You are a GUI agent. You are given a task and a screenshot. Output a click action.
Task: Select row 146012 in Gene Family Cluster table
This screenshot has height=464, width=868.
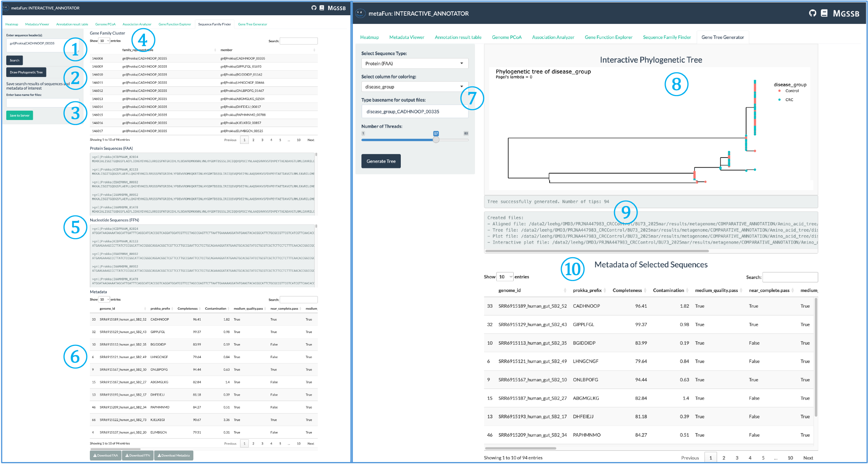(x=204, y=91)
